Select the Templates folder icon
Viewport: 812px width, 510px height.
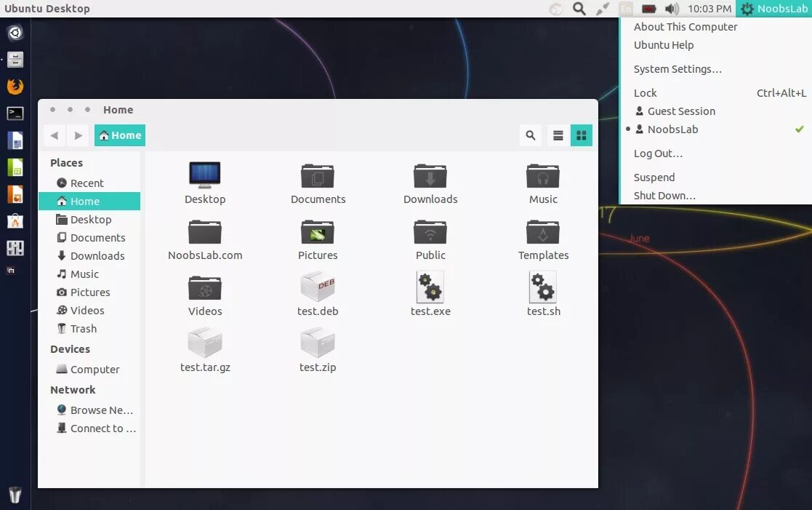(543, 231)
